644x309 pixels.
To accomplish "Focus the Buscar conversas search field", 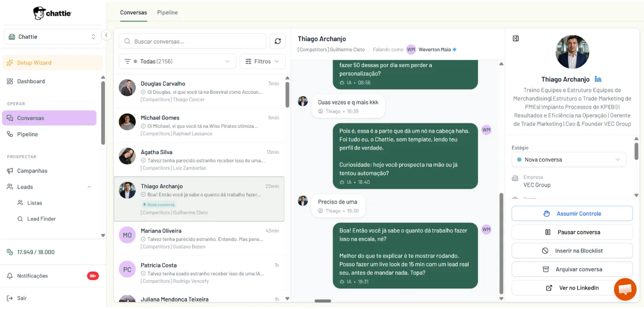I will (x=192, y=41).
